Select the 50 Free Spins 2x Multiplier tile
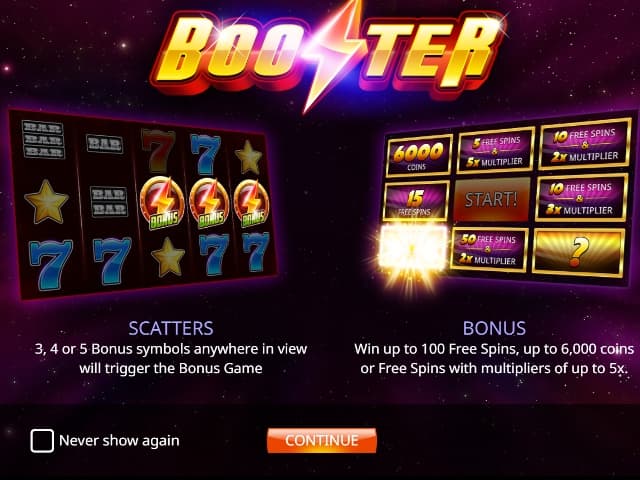Image resolution: width=640 pixels, height=480 pixels. (489, 249)
